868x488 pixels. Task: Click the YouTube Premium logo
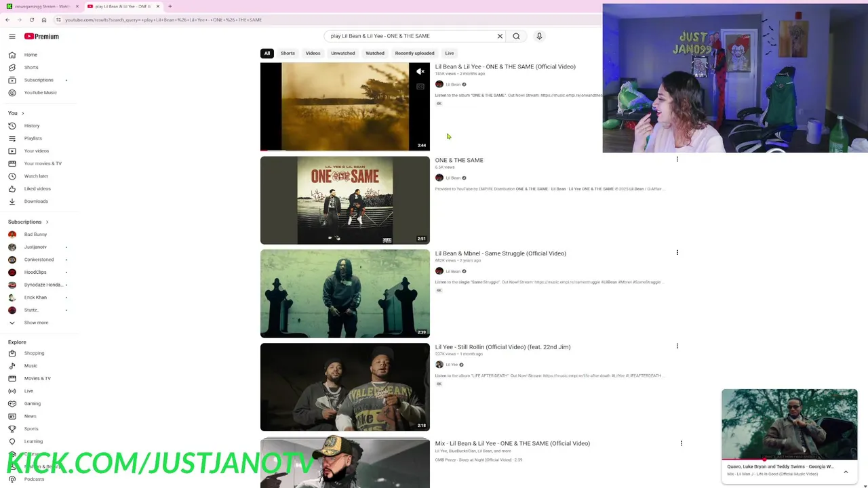41,37
